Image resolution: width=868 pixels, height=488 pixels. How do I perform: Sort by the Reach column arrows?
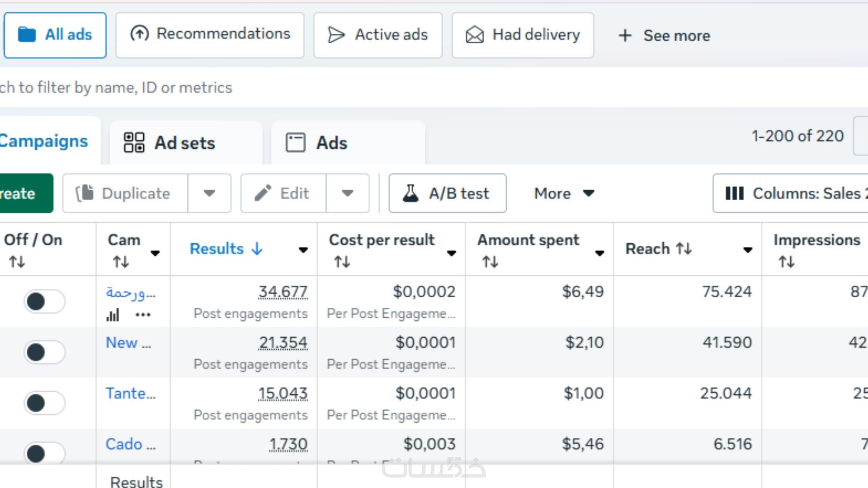(683, 249)
